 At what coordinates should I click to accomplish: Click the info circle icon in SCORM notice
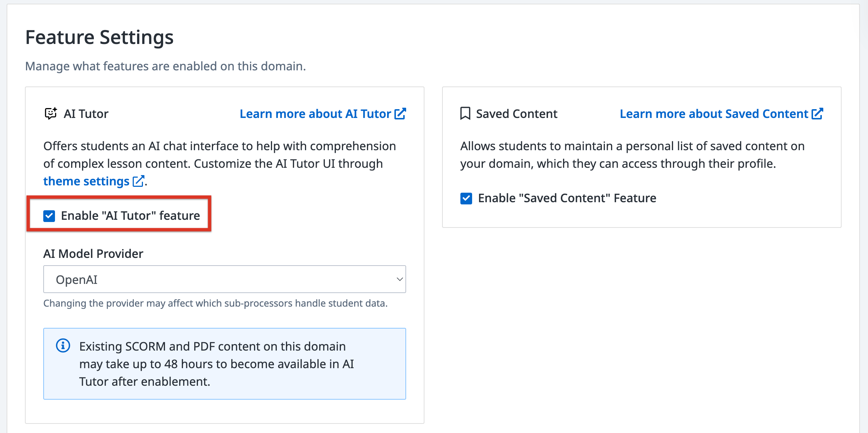coord(63,345)
